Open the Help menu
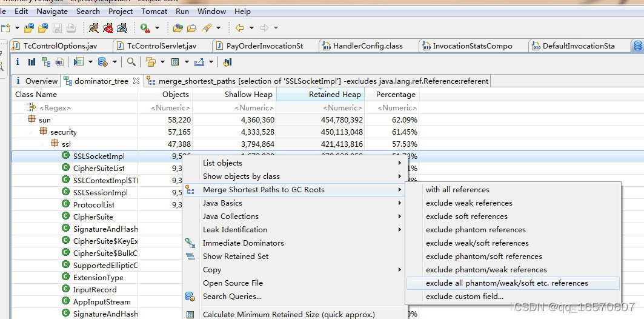The image size is (644, 319). 242,12
